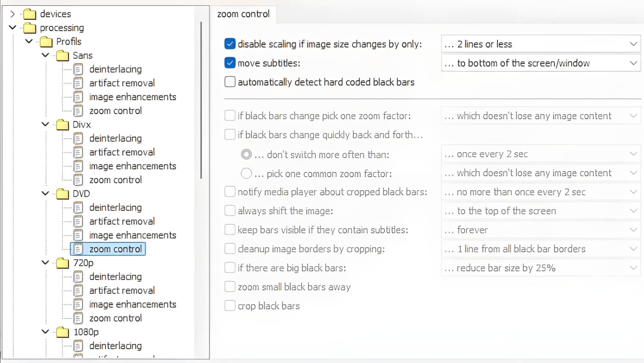Click the tree panel vertical scrollbar
The width and height of the screenshot is (644, 363).
pos(201,99)
